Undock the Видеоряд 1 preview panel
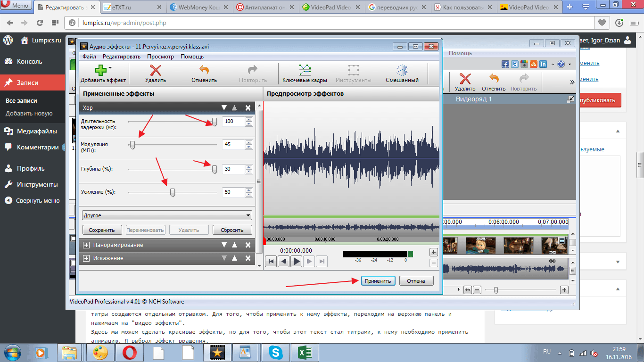 pos(571,99)
